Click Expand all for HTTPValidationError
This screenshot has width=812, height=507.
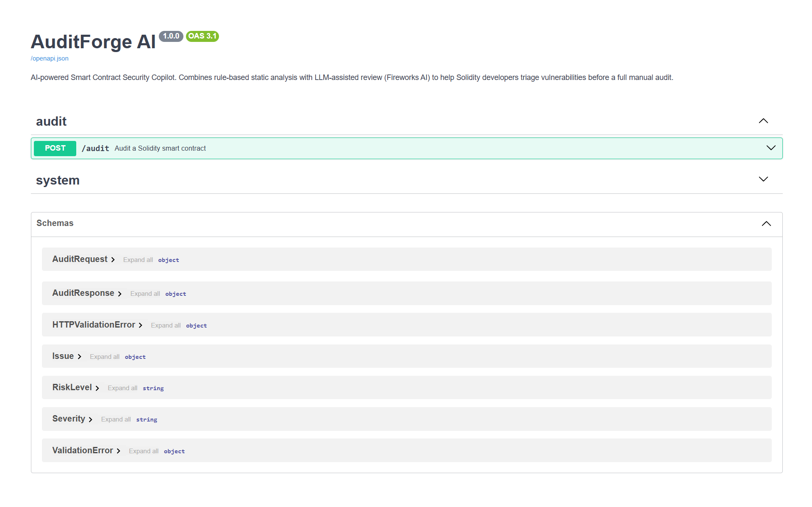tap(166, 325)
